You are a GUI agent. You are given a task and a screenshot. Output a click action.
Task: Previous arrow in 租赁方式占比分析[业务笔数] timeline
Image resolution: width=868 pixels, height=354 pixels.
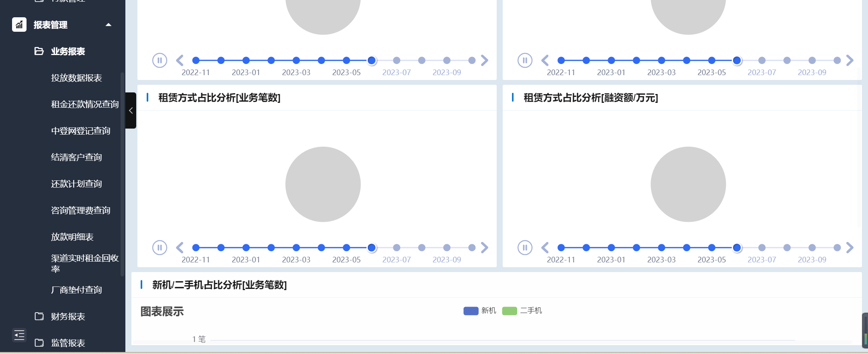tap(180, 248)
